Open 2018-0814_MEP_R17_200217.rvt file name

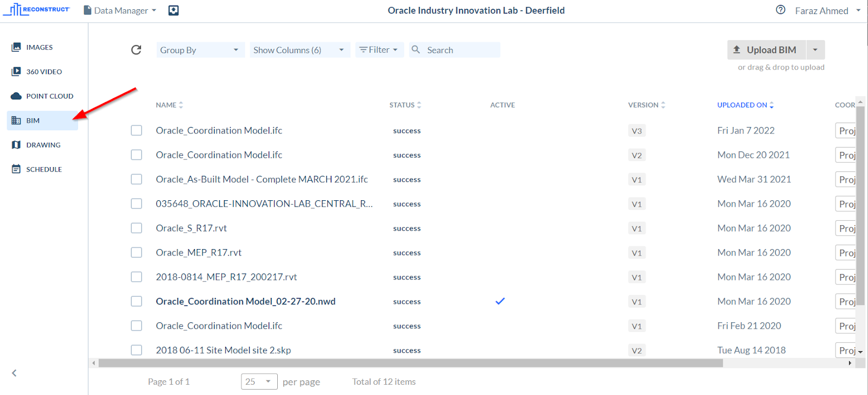tap(226, 277)
